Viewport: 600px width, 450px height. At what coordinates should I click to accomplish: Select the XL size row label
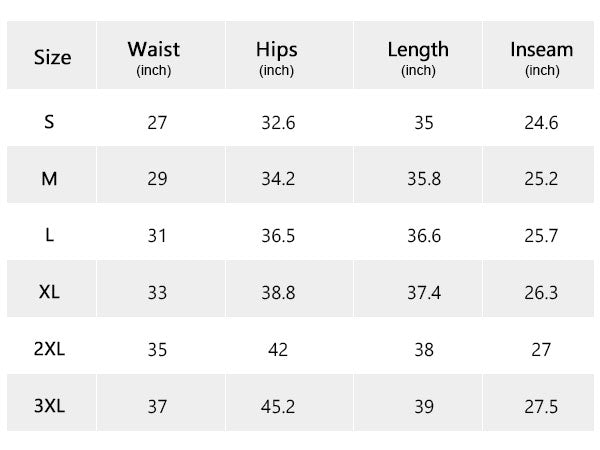click(x=50, y=293)
